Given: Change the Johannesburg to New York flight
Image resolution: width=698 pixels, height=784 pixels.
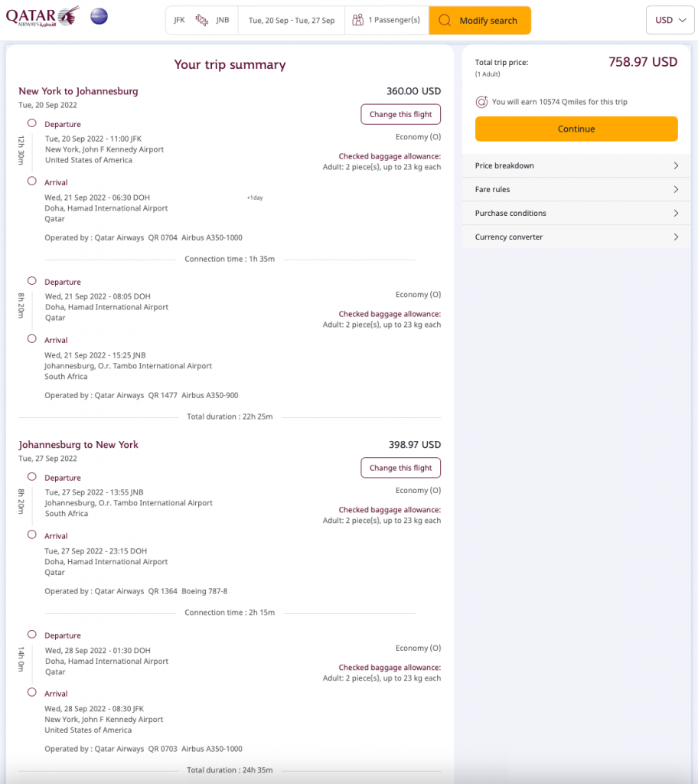Looking at the screenshot, I should point(400,469).
